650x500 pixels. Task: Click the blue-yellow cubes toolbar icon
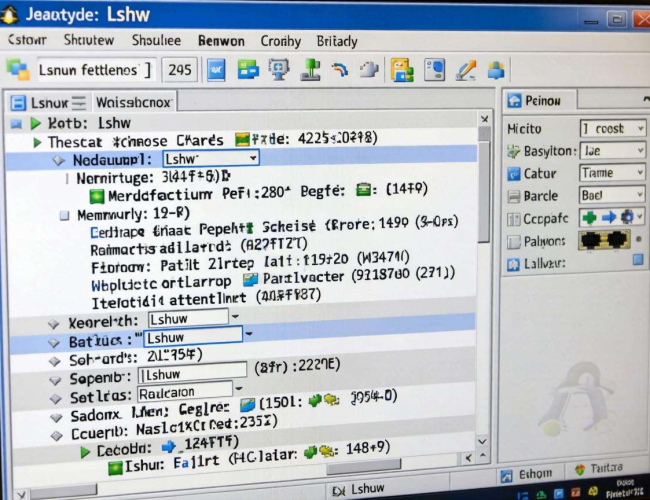496,70
